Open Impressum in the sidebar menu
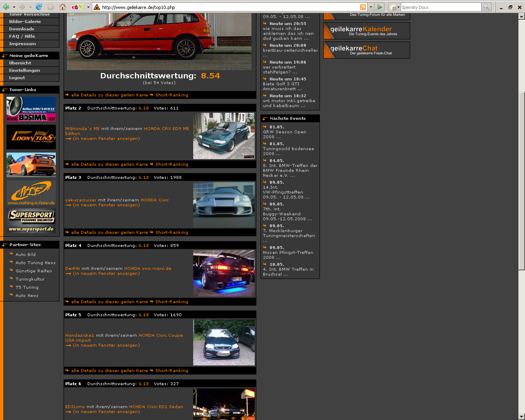 coord(23,43)
